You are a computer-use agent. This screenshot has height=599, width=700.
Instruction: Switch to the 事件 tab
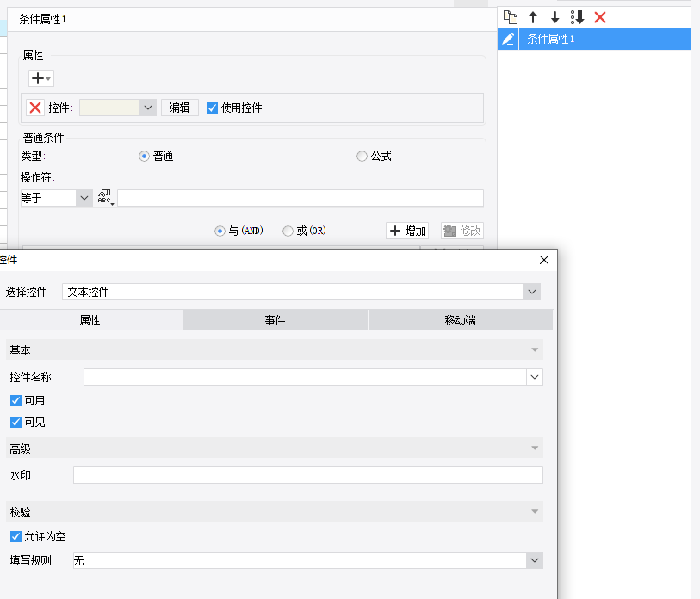click(276, 320)
